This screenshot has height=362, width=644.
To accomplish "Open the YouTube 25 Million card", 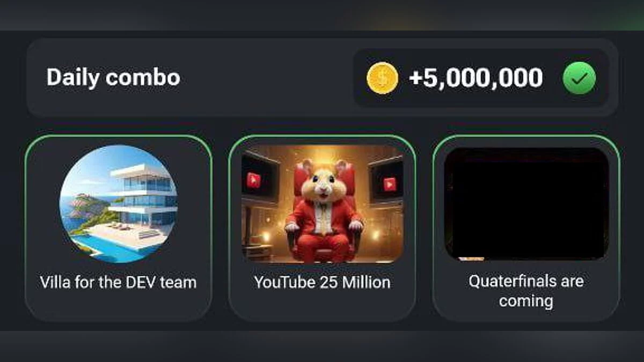I will [322, 228].
